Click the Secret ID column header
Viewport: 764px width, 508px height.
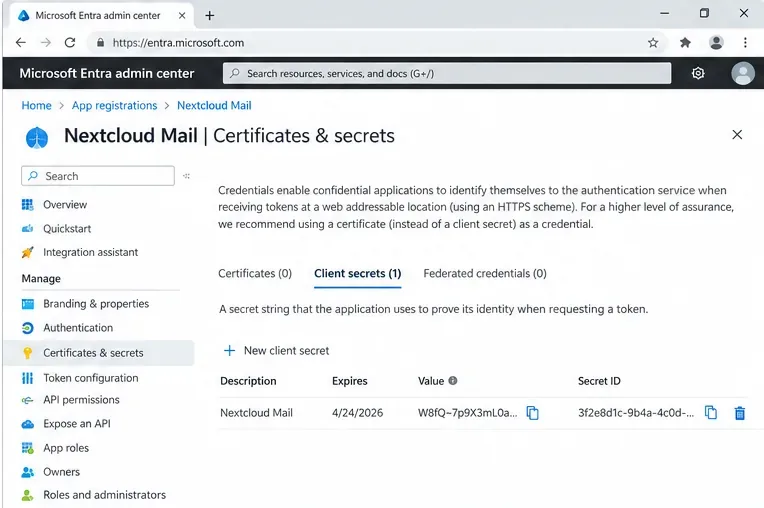pyautogui.click(x=599, y=381)
